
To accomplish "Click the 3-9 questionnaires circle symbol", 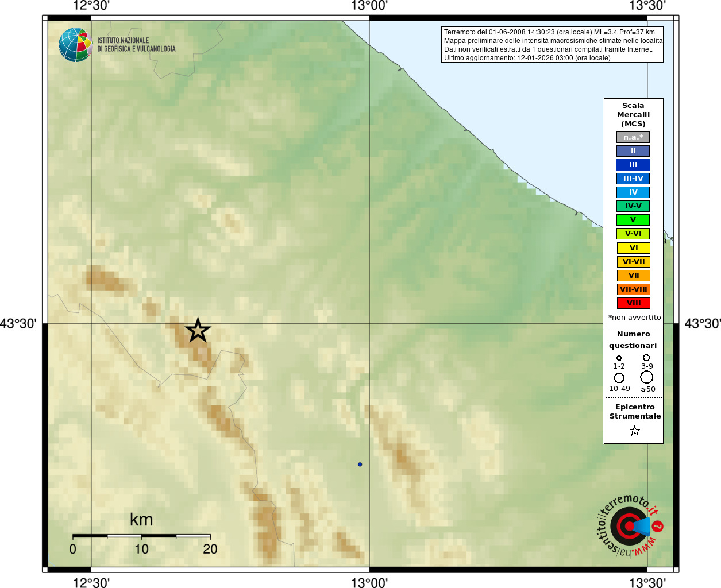I will point(646,357).
